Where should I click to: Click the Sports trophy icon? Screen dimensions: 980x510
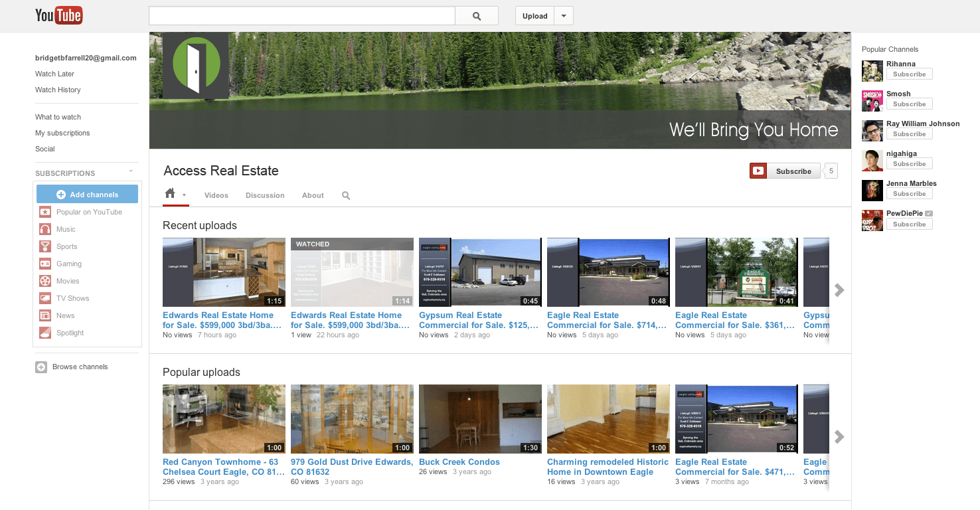[x=44, y=246]
